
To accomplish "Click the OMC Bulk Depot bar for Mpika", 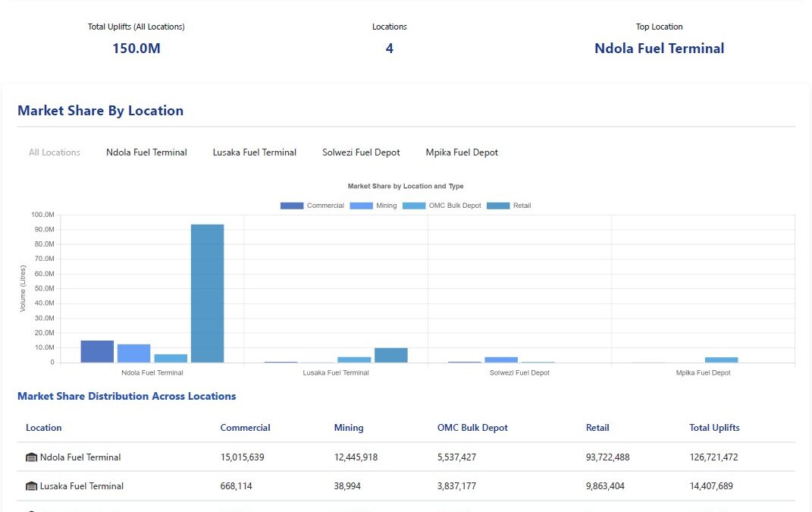I will [x=721, y=360].
